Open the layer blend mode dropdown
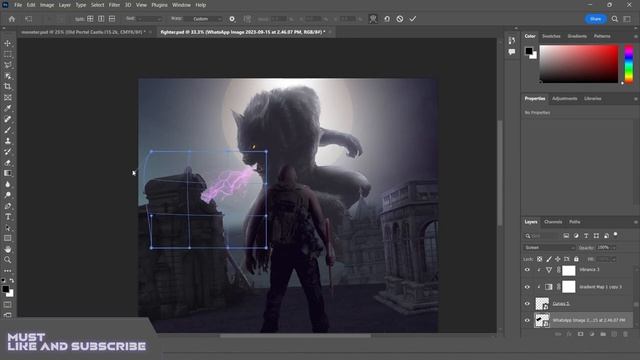This screenshot has width=640, height=360. click(x=549, y=248)
